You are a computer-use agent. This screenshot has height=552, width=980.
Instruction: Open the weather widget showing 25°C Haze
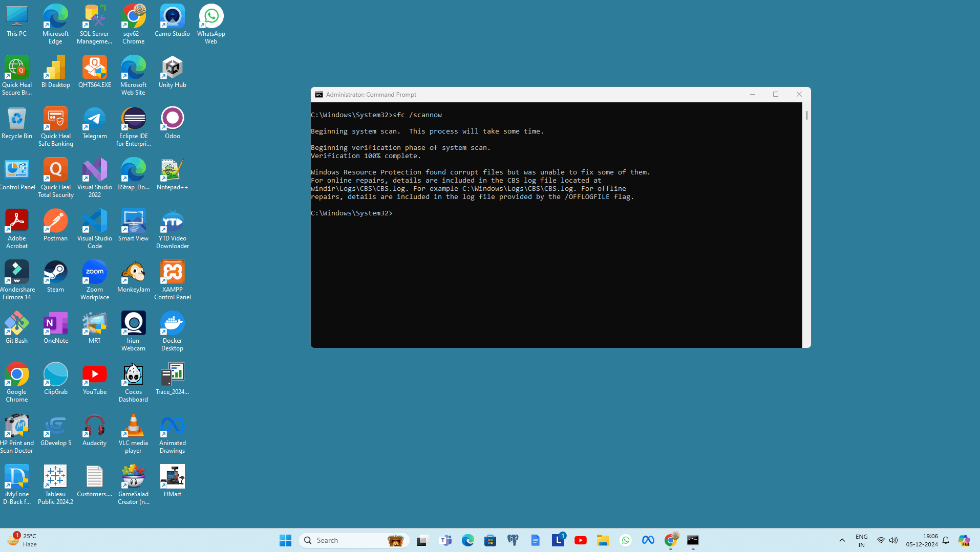[22, 540]
